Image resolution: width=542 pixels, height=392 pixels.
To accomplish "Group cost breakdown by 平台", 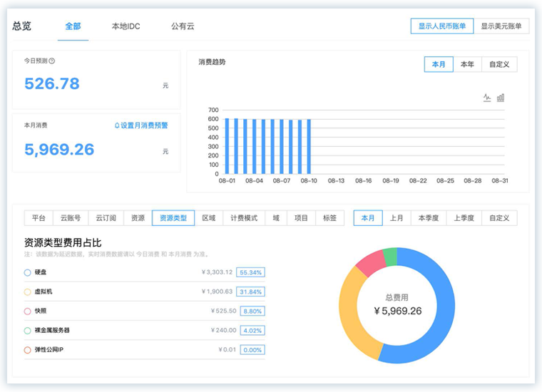I will click(39, 218).
